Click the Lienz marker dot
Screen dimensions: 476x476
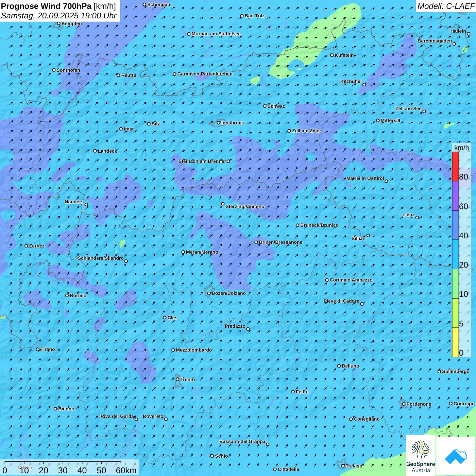point(417,217)
